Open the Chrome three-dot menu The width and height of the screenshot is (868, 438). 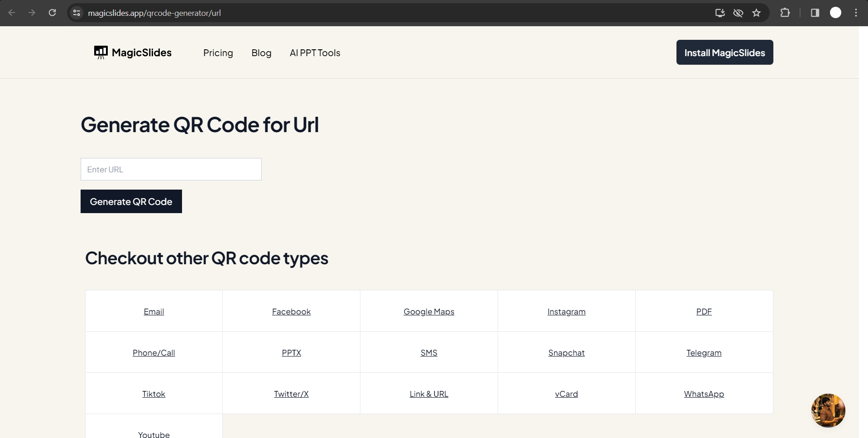(856, 13)
